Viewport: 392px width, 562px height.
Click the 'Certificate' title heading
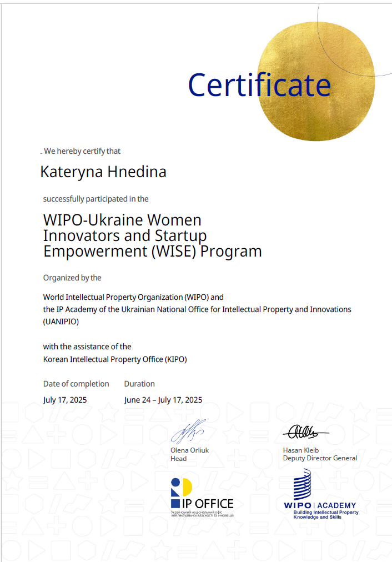pos(259,86)
